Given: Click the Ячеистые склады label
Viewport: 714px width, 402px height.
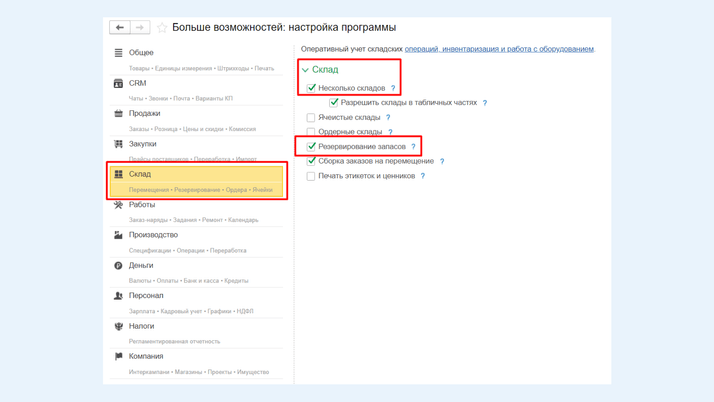Looking at the screenshot, I should click(349, 117).
